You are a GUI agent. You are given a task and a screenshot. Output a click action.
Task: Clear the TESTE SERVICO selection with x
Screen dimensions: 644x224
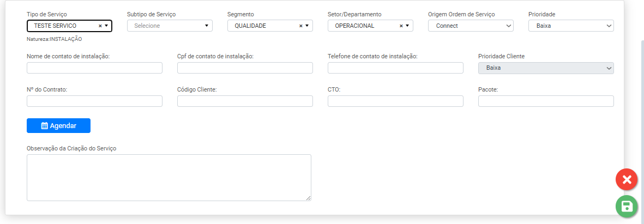coord(100,26)
